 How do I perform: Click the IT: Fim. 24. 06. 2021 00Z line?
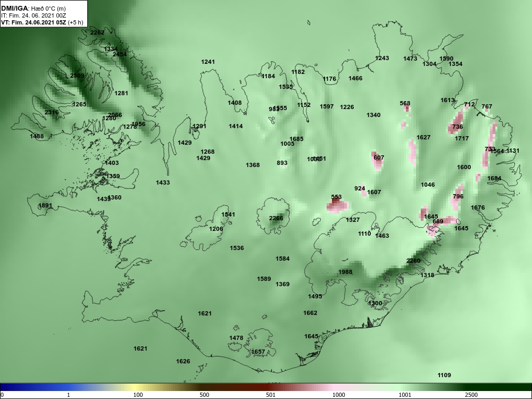pyautogui.click(x=32, y=15)
